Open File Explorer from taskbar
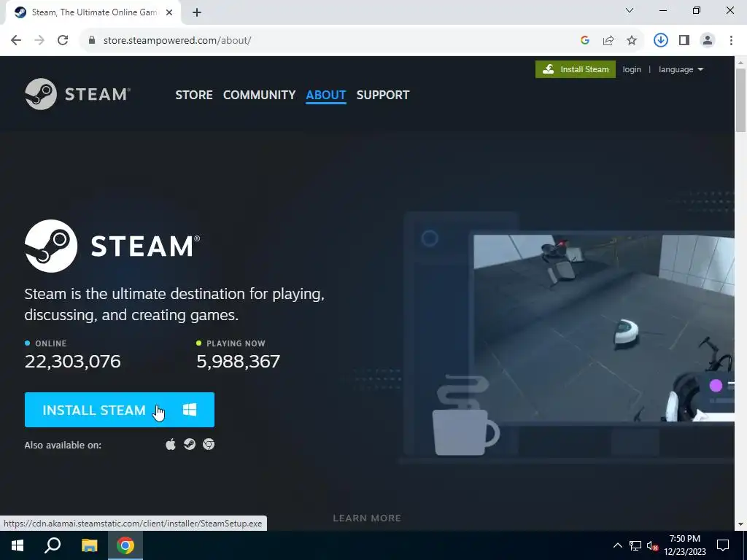The height and width of the screenshot is (560, 747). [89, 545]
